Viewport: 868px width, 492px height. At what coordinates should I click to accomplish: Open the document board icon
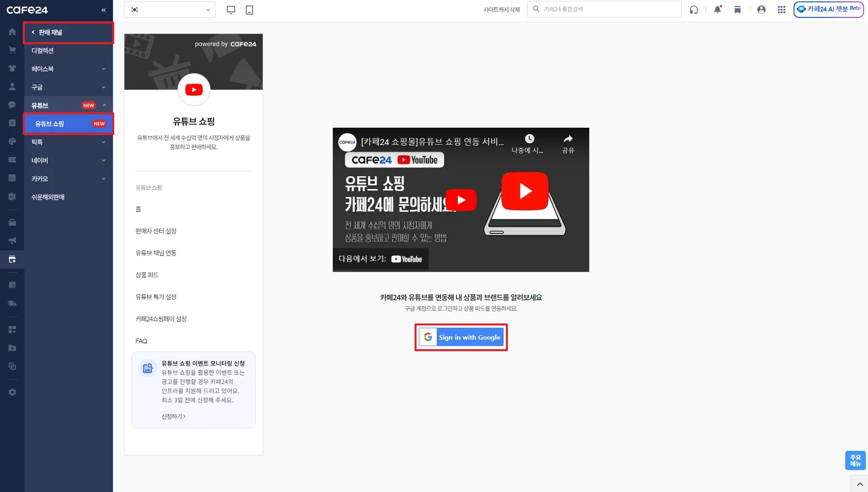click(x=12, y=123)
